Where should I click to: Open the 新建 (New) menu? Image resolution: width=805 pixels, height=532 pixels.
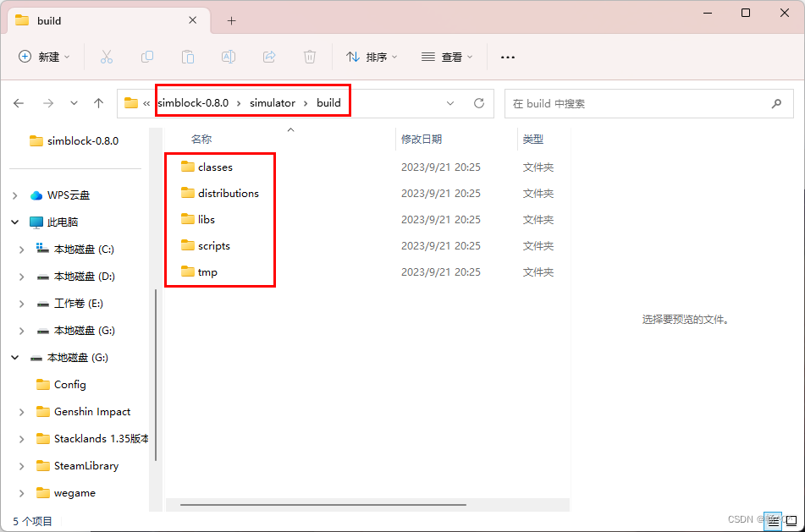click(x=43, y=57)
